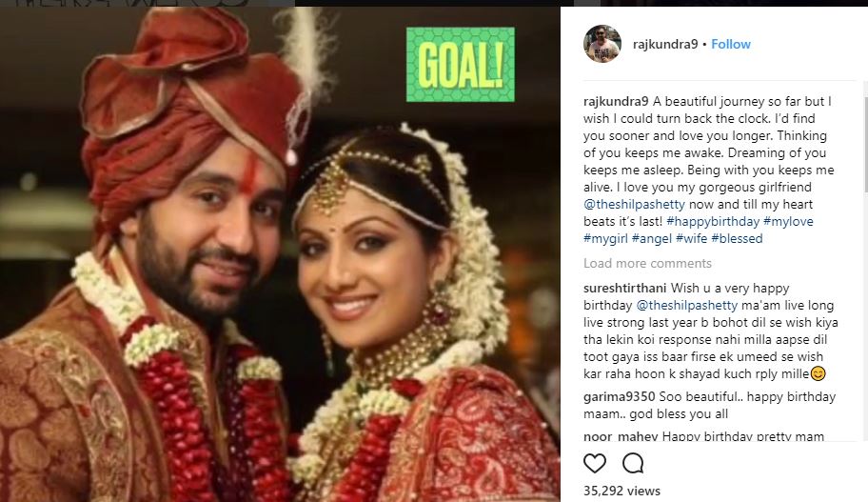
Task: Visit garima9350 commenter profile
Action: [619, 396]
